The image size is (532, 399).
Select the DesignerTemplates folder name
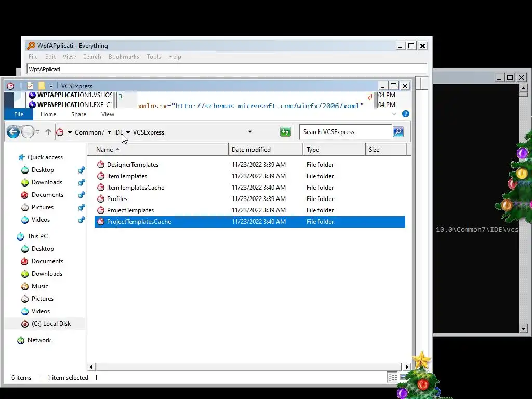[132, 165]
